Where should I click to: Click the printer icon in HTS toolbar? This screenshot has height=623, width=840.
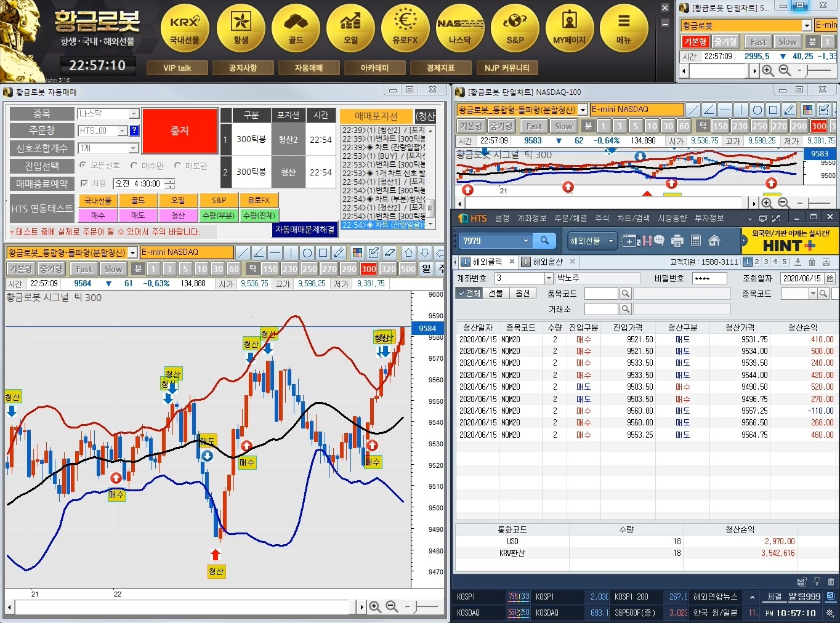[677, 241]
